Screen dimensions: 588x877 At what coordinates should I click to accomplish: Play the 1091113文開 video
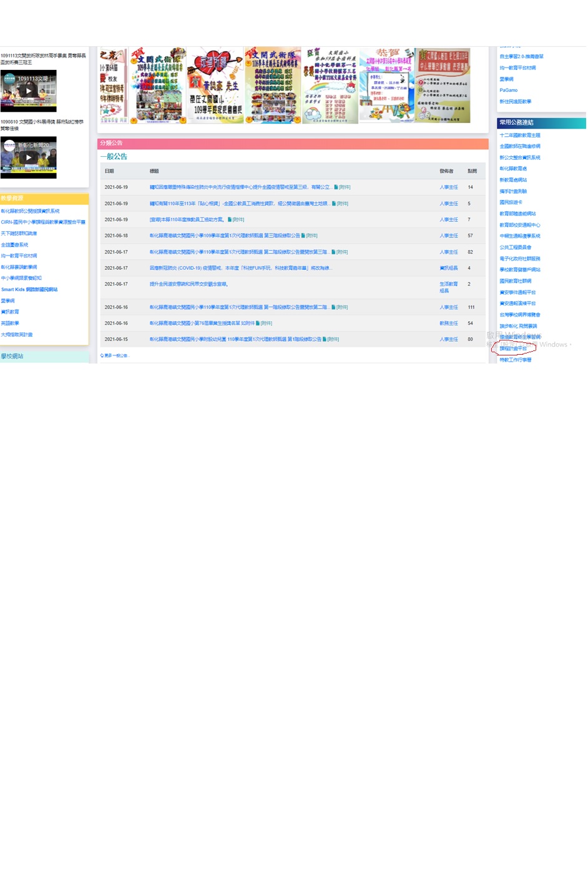(29, 91)
